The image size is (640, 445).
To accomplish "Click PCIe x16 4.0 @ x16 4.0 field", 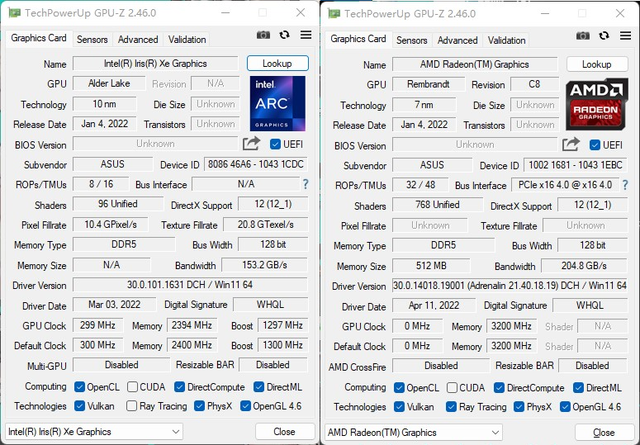I will click(565, 185).
